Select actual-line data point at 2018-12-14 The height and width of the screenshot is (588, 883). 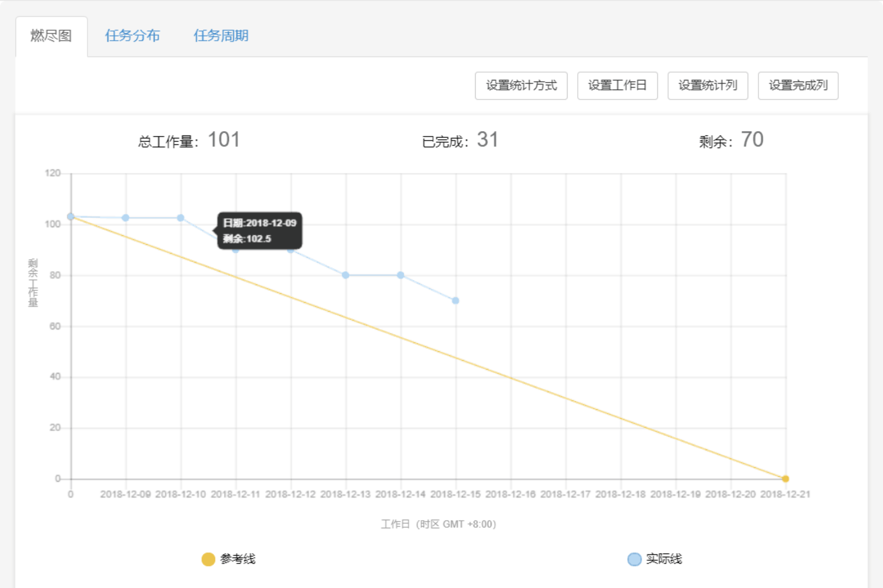[400, 275]
